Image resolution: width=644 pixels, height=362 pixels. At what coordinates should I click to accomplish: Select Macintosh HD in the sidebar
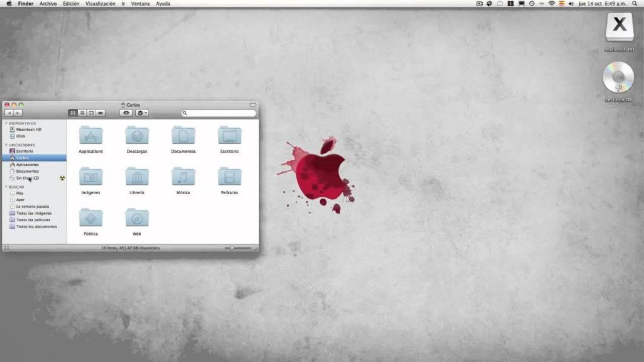coord(34,129)
